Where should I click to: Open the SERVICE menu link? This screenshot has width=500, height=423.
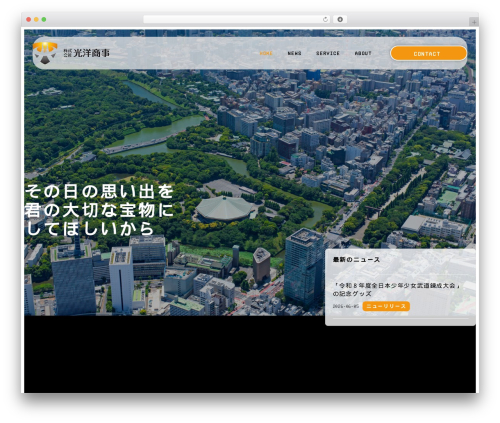tap(328, 53)
